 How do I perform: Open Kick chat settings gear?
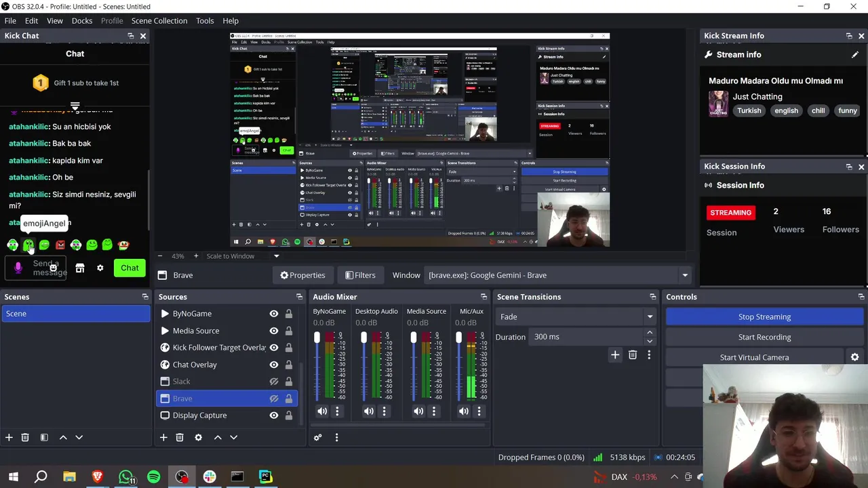pyautogui.click(x=100, y=268)
